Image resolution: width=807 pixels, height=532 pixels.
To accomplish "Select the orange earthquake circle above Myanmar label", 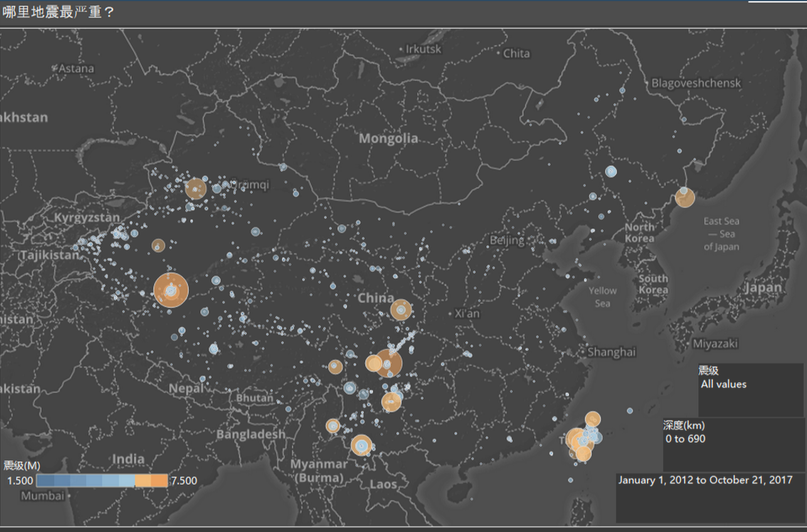I will click(x=362, y=445).
